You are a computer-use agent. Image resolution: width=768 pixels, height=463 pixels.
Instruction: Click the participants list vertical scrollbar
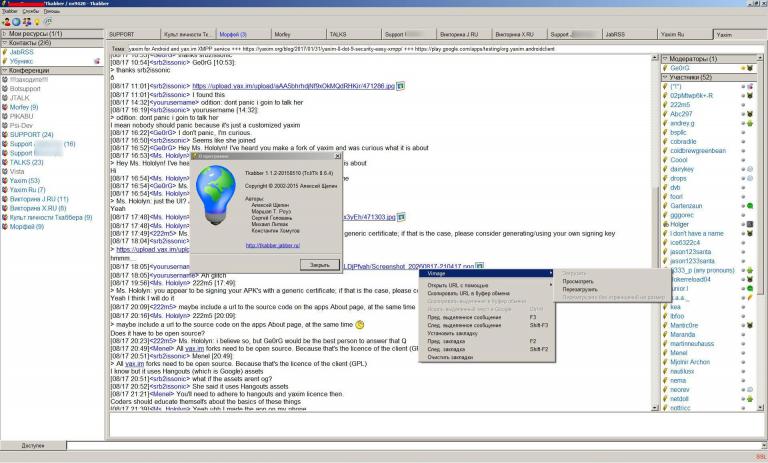coord(760,233)
